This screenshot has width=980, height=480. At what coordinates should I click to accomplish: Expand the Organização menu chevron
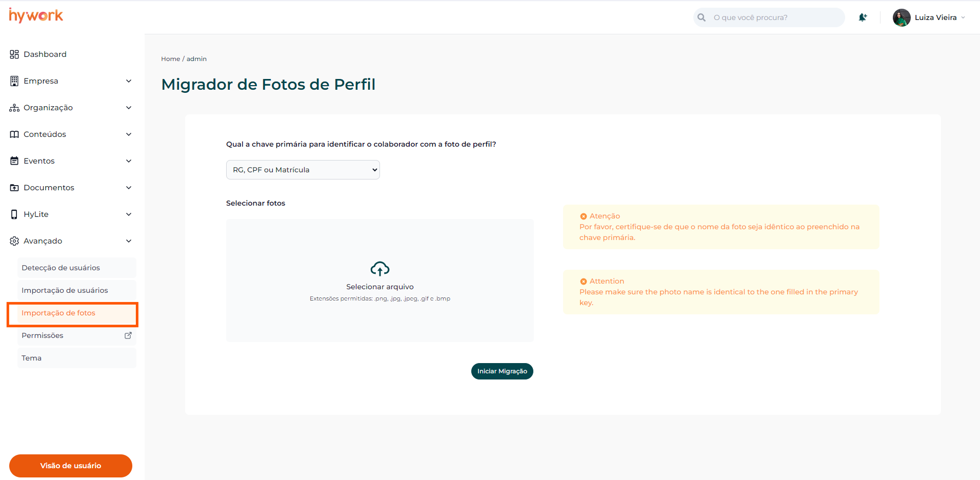click(129, 108)
